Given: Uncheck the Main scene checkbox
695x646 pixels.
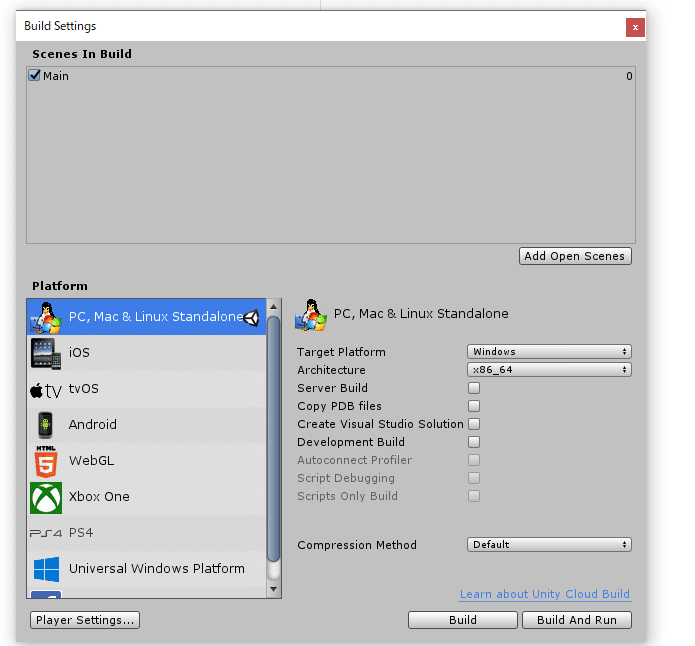Looking at the screenshot, I should [34, 75].
